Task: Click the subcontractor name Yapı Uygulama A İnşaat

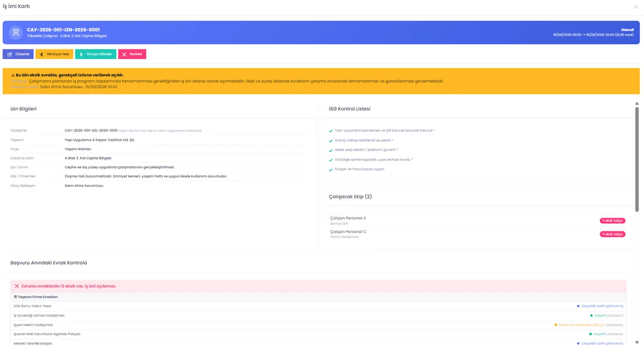Action: pos(100,140)
